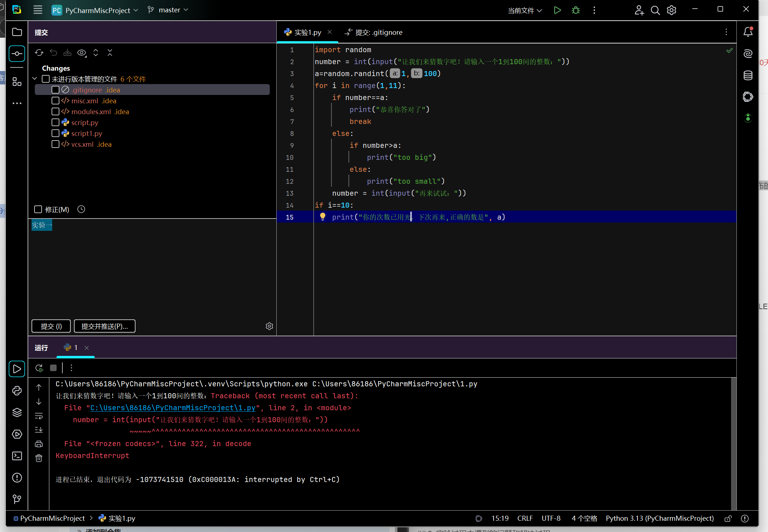Open the master branch dropdown

169,10
